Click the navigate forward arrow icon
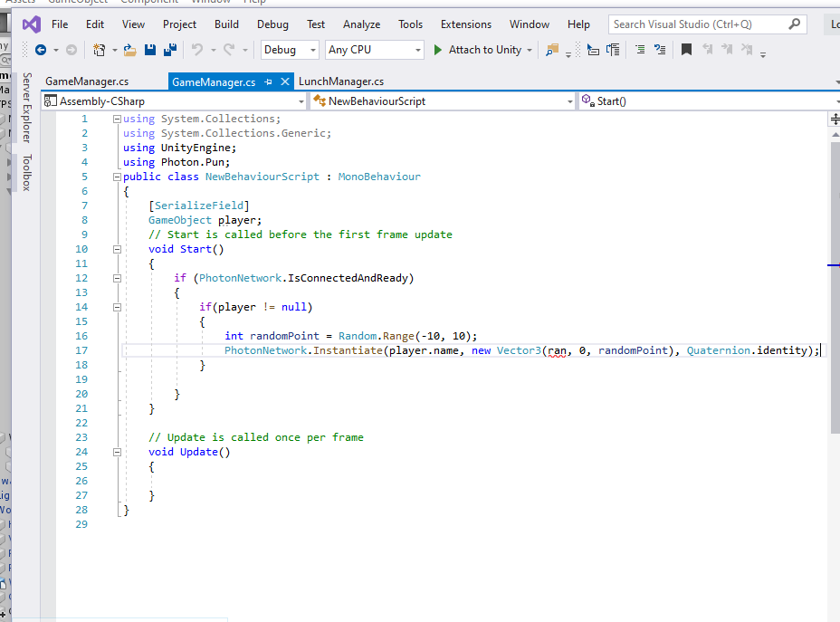Screen dimensions: 840x622 (x=72, y=50)
